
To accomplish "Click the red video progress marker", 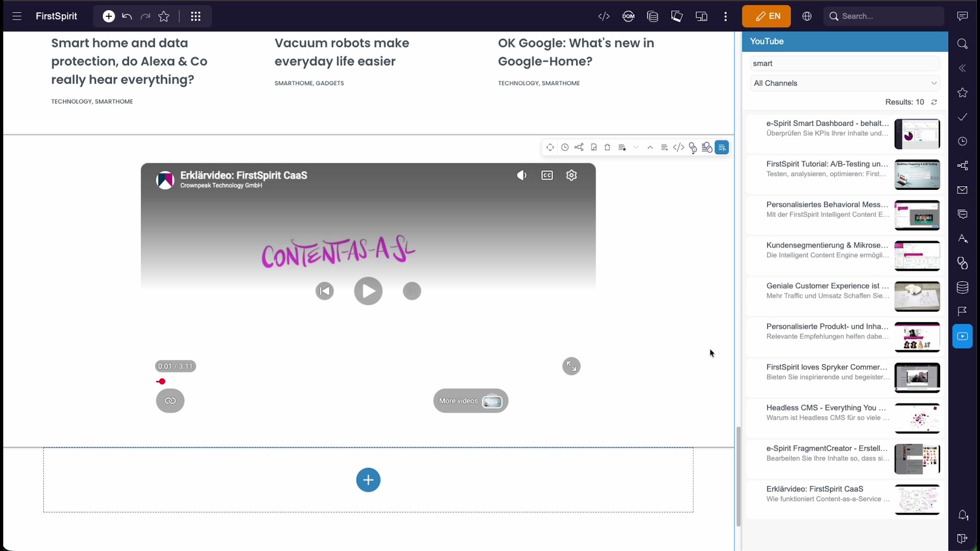I will [162, 382].
